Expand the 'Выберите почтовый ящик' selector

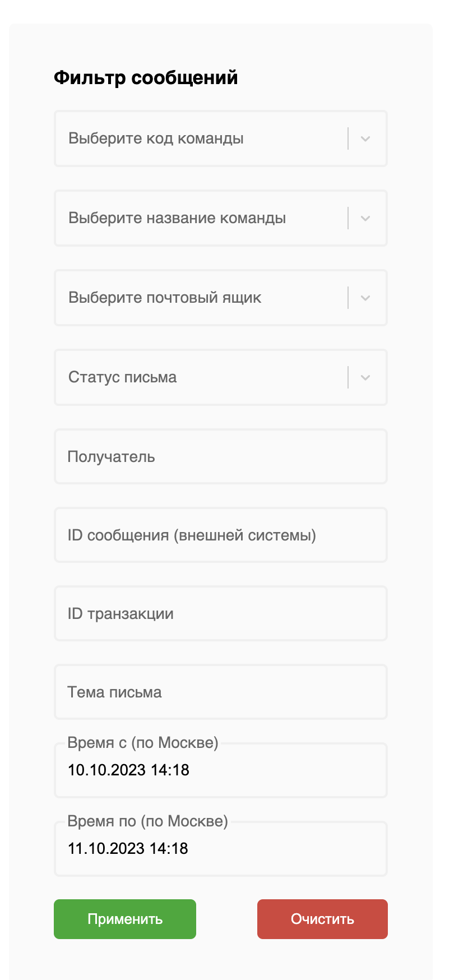pos(221,298)
